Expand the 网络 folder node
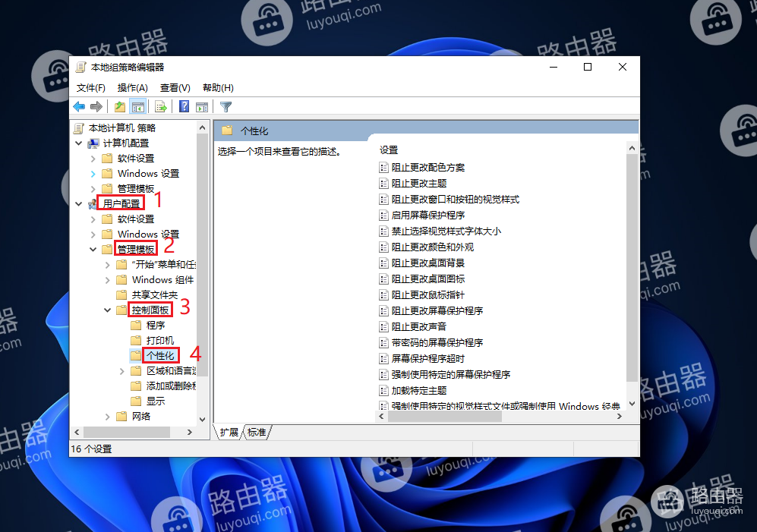Viewport: 757px width, 532px height. tap(108, 417)
